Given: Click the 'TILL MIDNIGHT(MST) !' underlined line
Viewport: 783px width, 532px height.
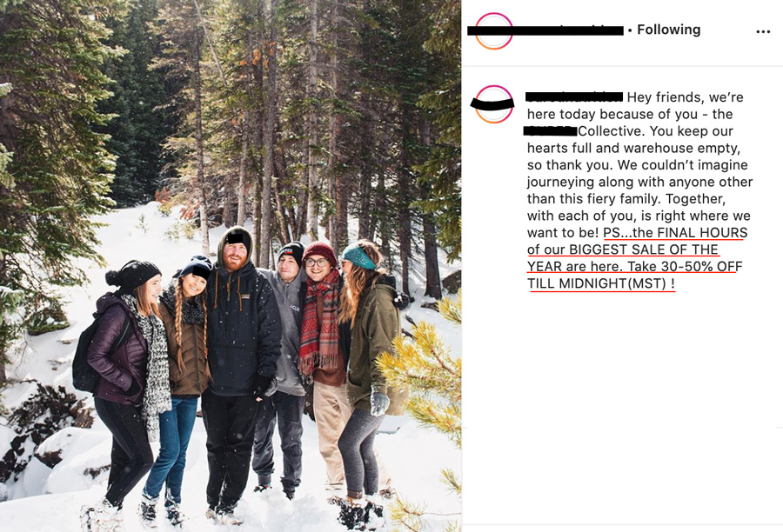Looking at the screenshot, I should (601, 283).
